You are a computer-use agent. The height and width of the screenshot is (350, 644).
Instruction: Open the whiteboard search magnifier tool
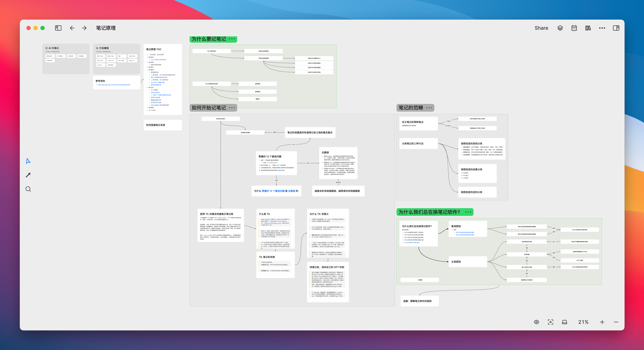(28, 189)
